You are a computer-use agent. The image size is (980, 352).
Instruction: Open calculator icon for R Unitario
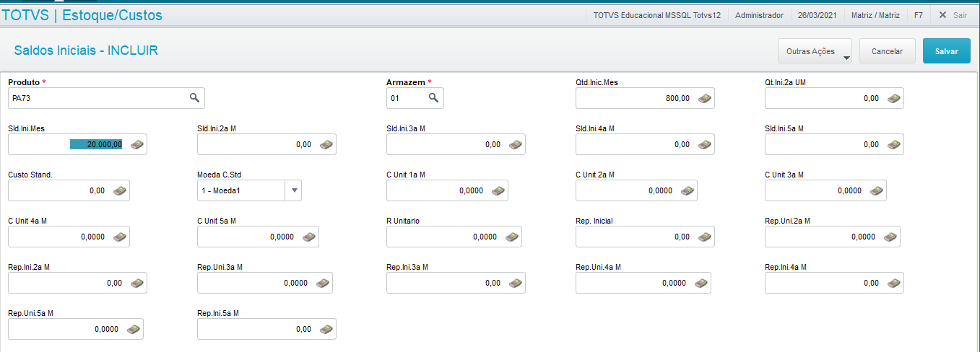point(511,237)
